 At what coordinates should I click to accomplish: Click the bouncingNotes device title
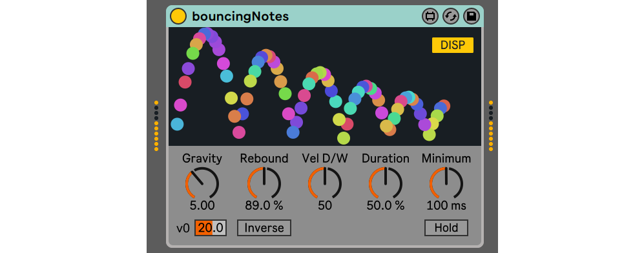[x=240, y=16]
